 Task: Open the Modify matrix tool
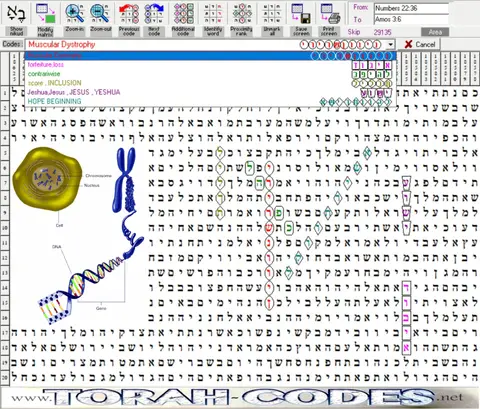(45, 19)
